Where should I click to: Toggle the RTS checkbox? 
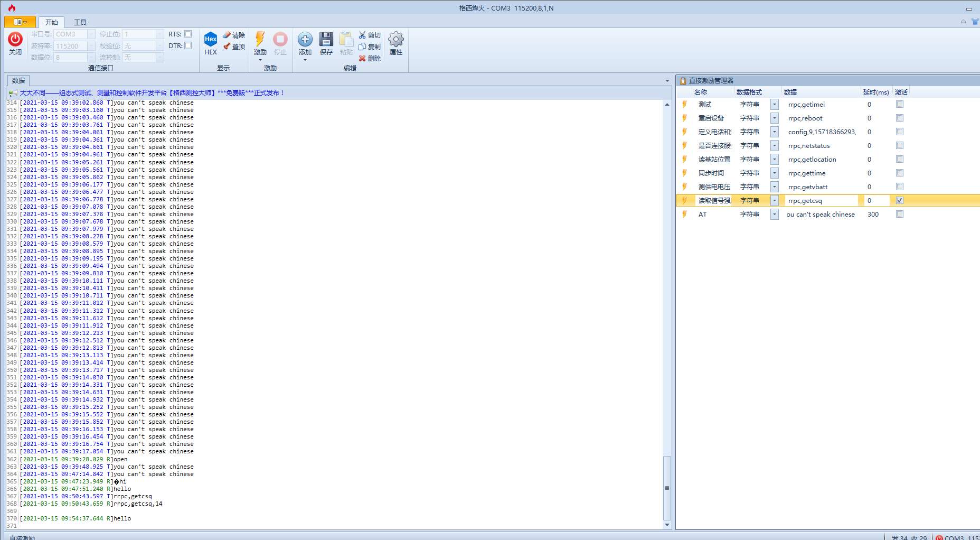pos(188,34)
